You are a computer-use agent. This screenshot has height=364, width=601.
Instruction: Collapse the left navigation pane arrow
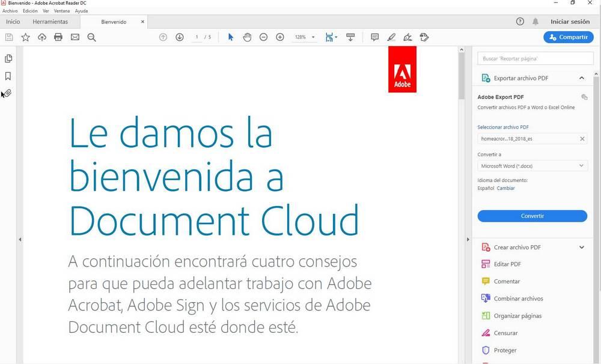point(20,240)
